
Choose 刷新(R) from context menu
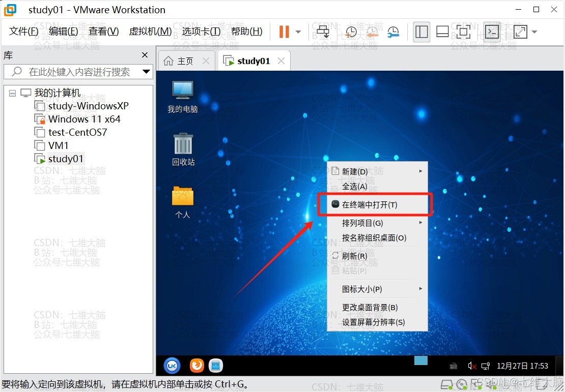377,256
